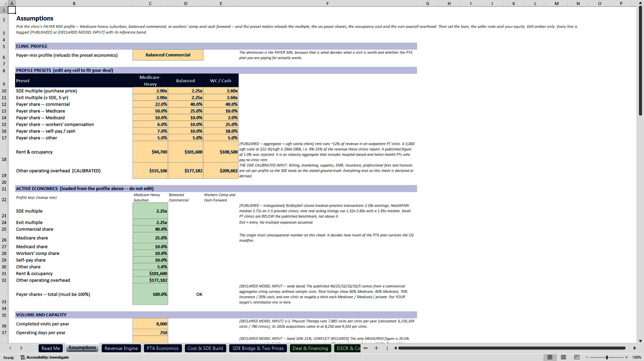Screen dimensions: 644x361
Task: Click the PROFILE PRESETS section header
Action: coord(216,70)
